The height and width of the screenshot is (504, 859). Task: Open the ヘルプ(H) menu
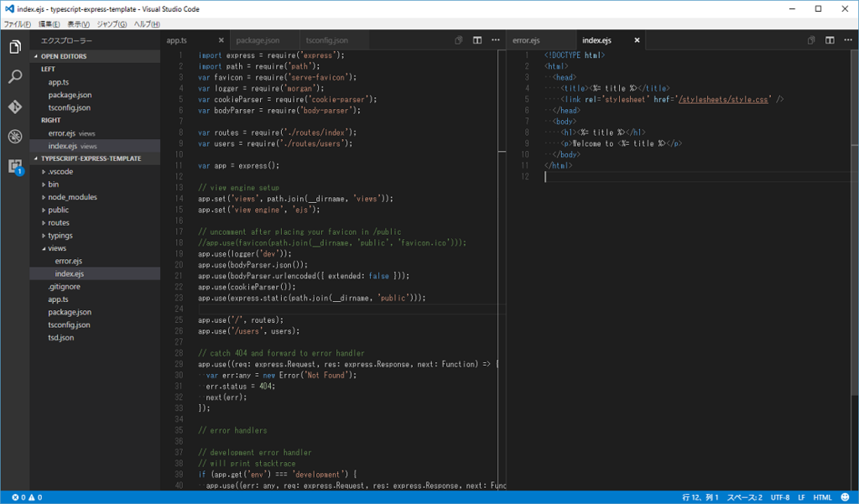pyautogui.click(x=147, y=24)
